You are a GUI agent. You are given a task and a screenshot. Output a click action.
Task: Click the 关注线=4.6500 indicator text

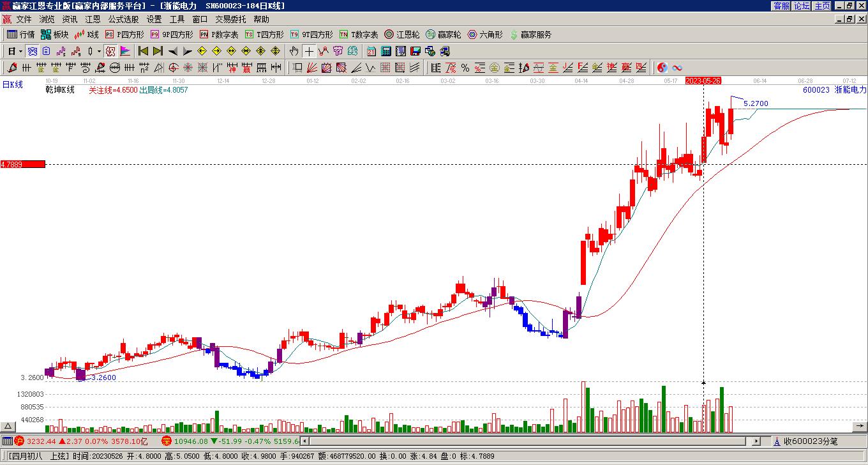pyautogui.click(x=113, y=91)
